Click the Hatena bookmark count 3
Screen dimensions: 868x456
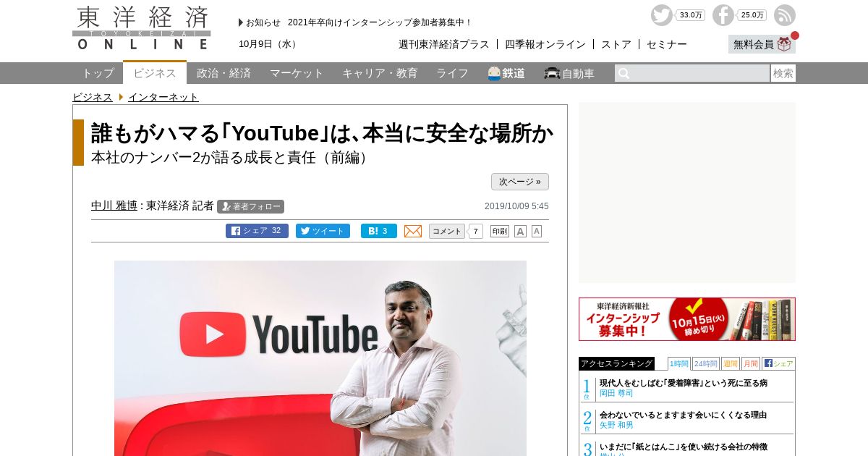pos(385,232)
